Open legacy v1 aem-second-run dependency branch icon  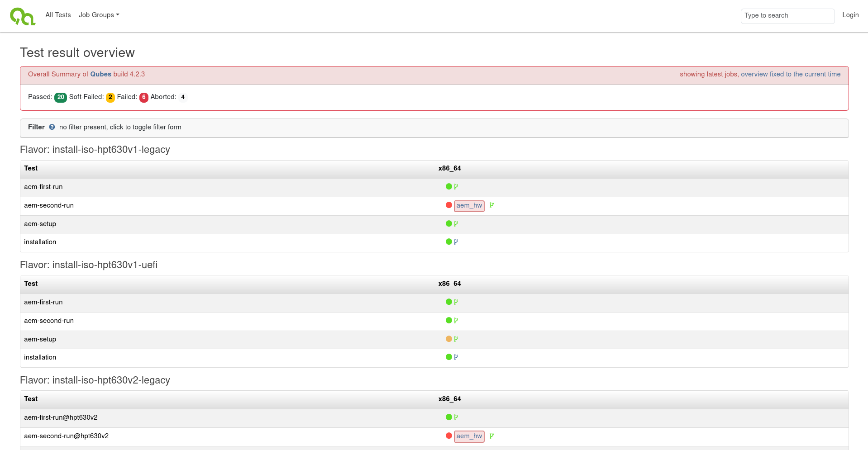tap(492, 205)
